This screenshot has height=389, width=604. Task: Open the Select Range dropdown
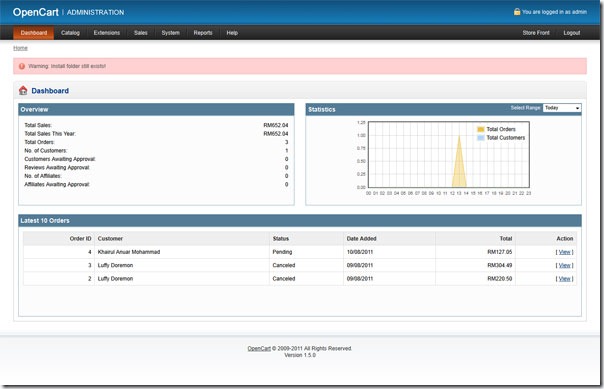(x=562, y=108)
